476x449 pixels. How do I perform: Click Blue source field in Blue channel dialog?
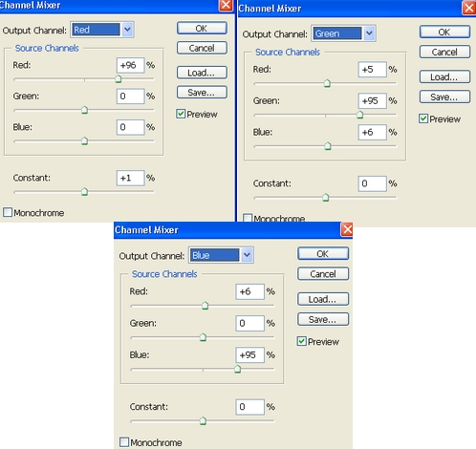coord(250,354)
